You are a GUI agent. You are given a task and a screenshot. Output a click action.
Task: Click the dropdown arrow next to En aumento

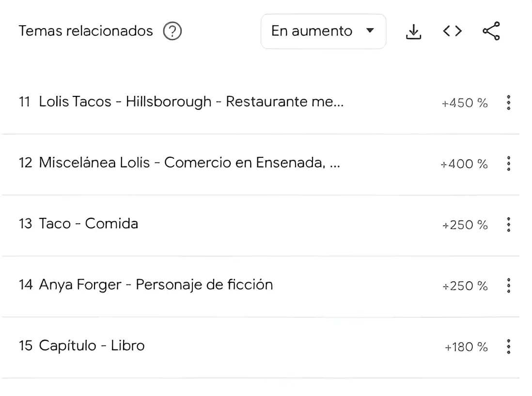370,31
